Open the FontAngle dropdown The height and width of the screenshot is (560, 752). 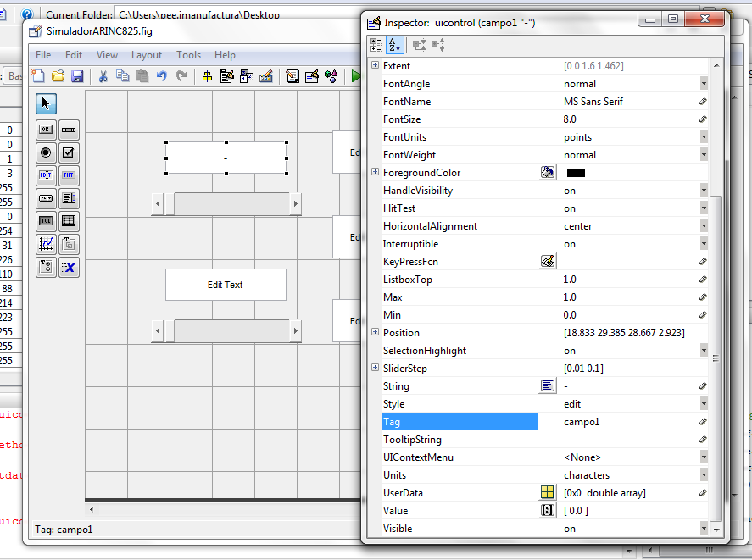coord(704,83)
